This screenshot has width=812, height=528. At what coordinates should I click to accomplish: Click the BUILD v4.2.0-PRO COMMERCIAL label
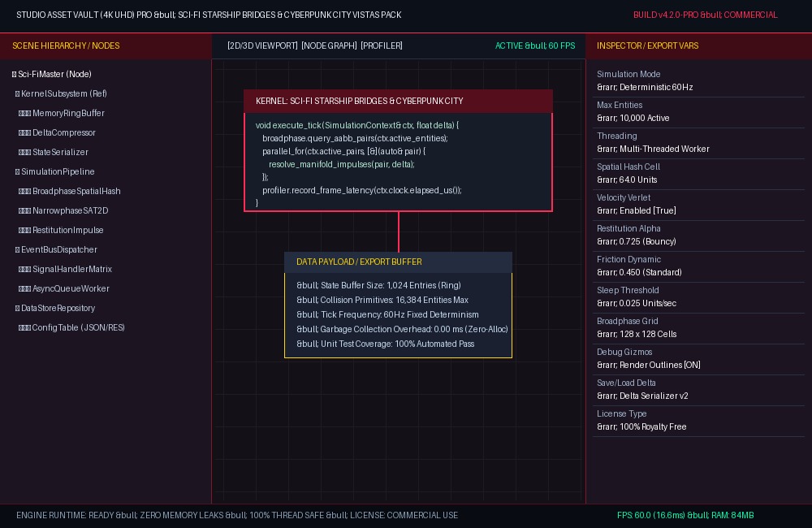(x=706, y=15)
